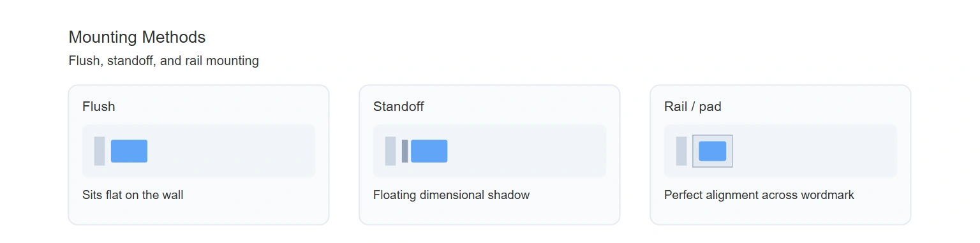Image resolution: width=980 pixels, height=243 pixels.
Task: Click the gray wall bar in Flush diagram
Action: 100,151
